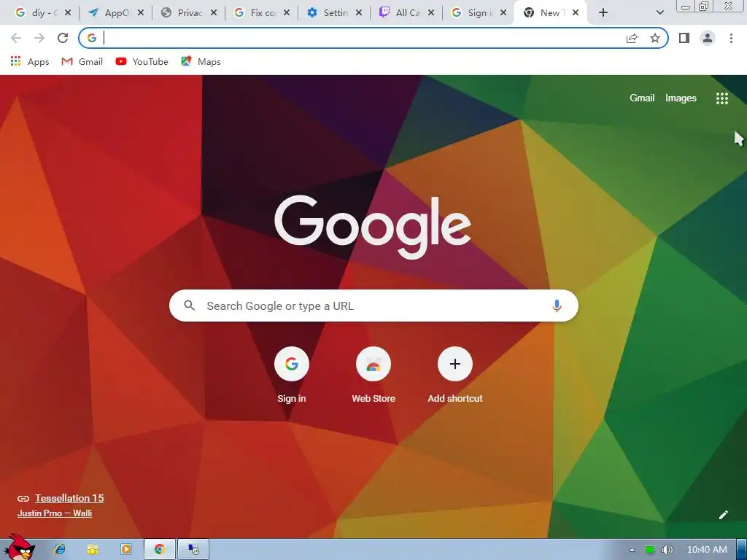This screenshot has width=747, height=560.
Task: Launch Internet Explorer from taskbar
Action: 60,550
